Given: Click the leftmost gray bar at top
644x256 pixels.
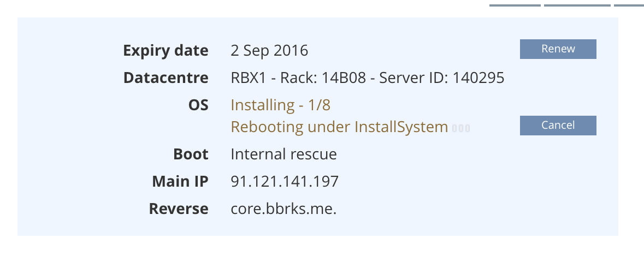Looking at the screenshot, I should pyautogui.click(x=515, y=5).
